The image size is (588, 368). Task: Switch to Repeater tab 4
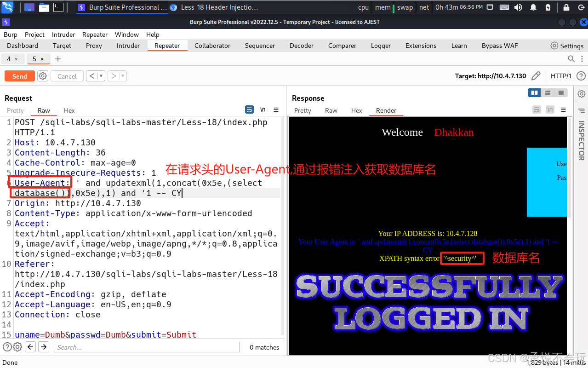pyautogui.click(x=9, y=59)
